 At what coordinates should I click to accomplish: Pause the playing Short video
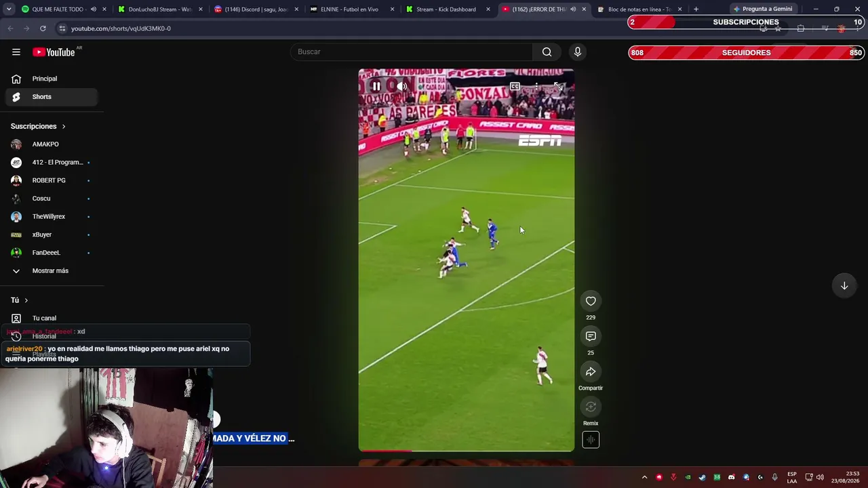376,86
